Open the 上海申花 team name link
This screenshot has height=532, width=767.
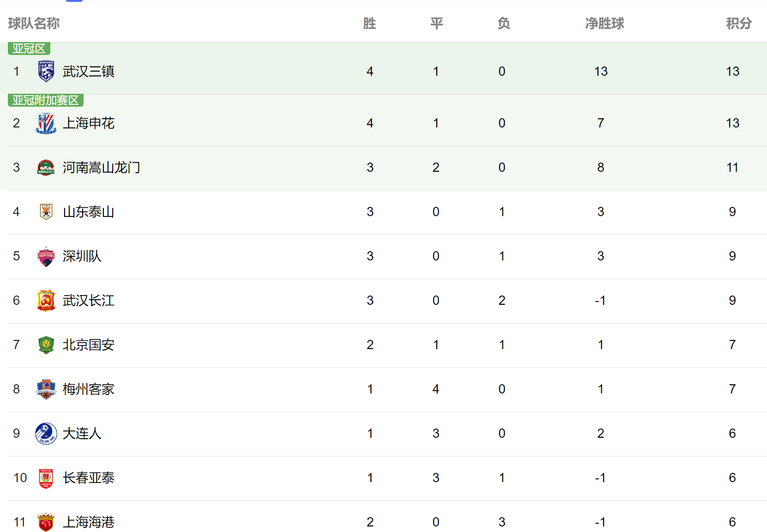(89, 123)
